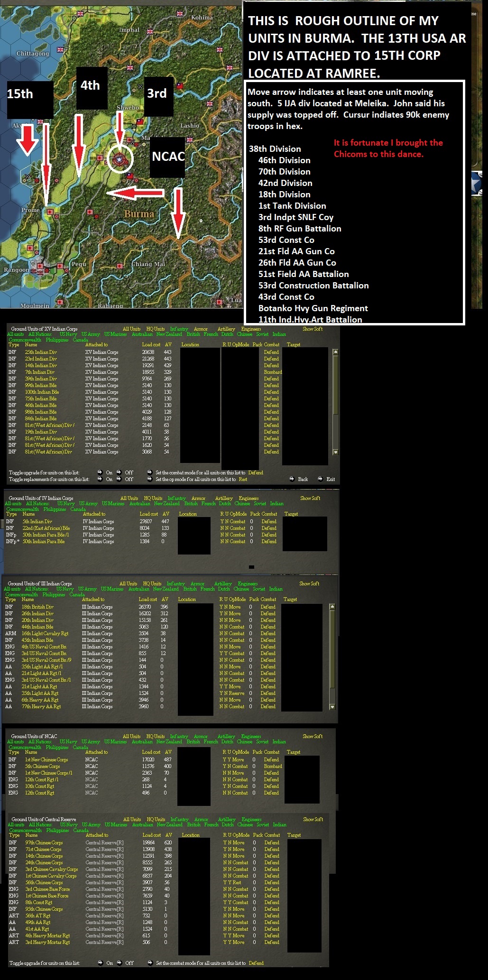
Task: Open 16th Light Cavalry Rgt unit
Action: click(45, 633)
